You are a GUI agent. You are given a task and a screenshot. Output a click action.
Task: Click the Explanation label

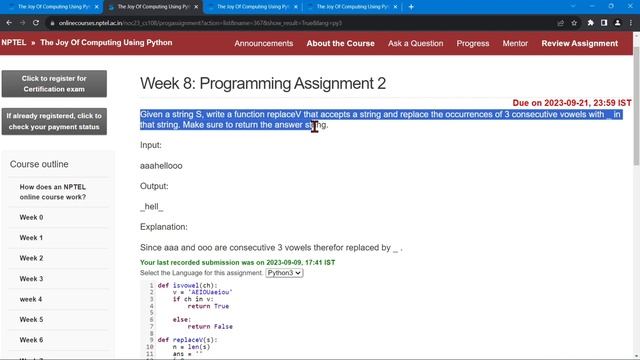pyautogui.click(x=164, y=227)
